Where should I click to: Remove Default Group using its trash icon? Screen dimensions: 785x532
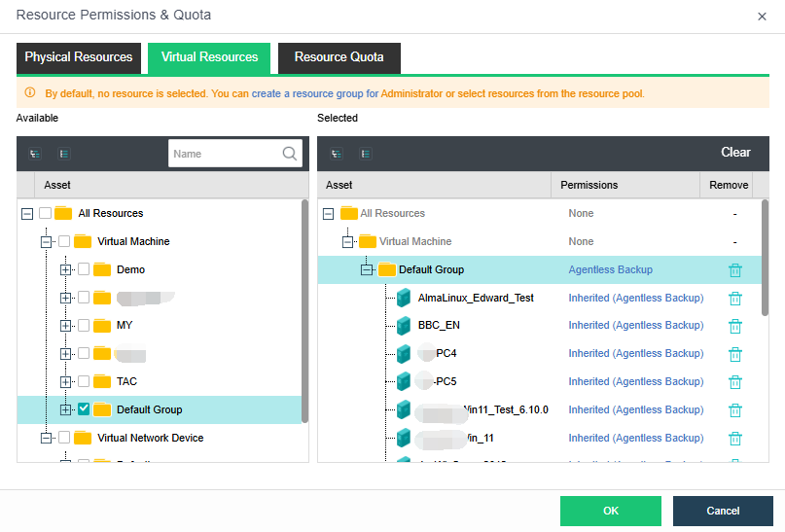click(735, 270)
